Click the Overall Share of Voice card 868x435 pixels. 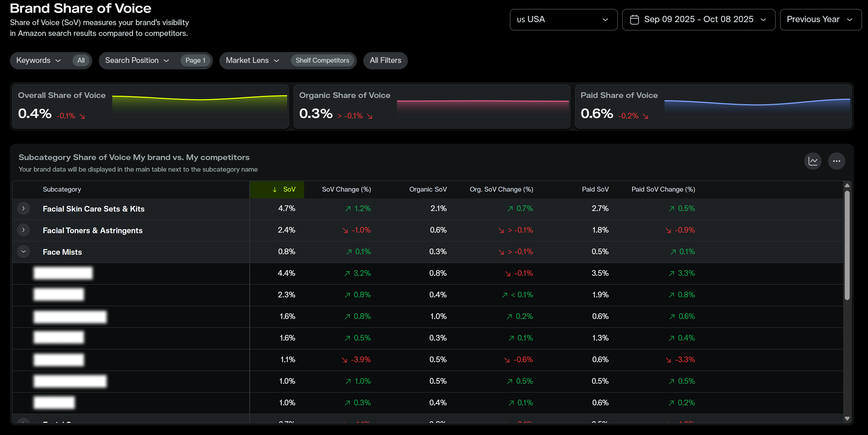click(x=150, y=107)
